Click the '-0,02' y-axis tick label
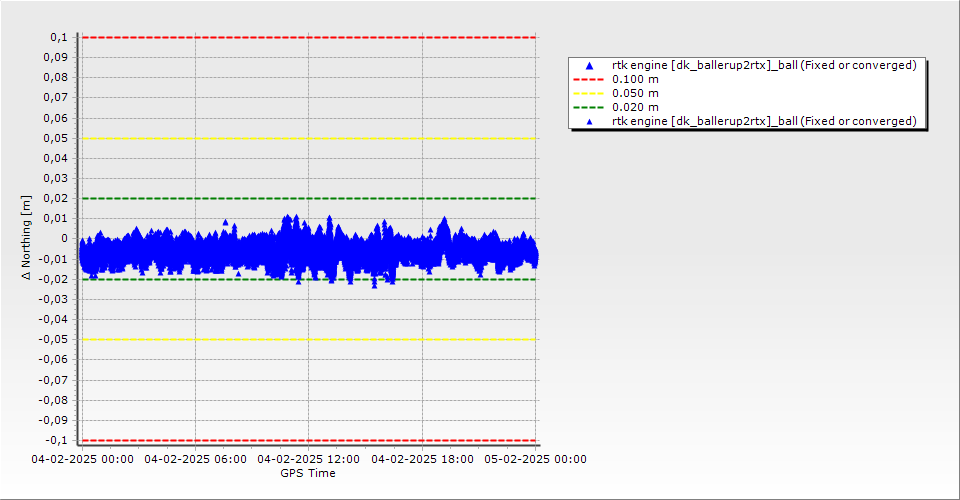This screenshot has width=960, height=500. click(53, 279)
